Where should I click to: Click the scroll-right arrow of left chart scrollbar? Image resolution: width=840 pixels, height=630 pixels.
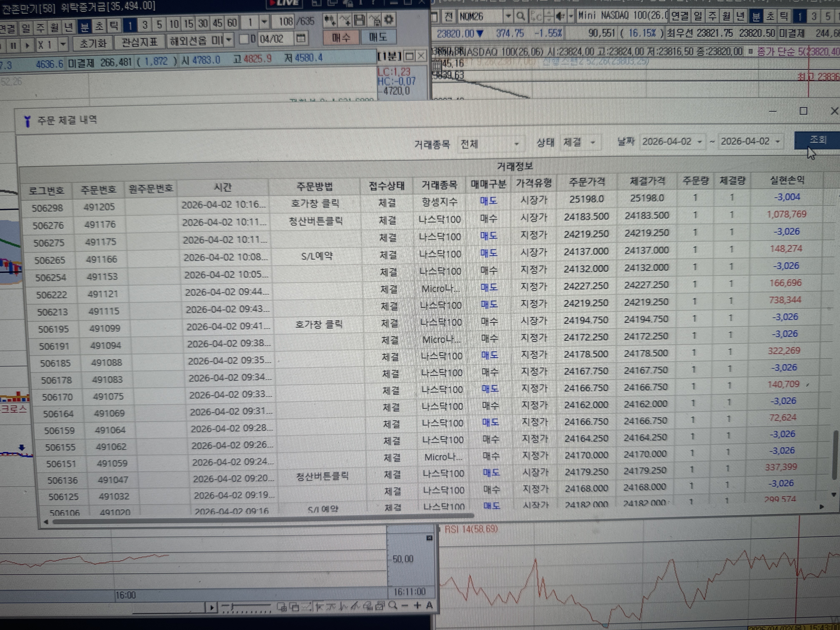pyautogui.click(x=211, y=607)
